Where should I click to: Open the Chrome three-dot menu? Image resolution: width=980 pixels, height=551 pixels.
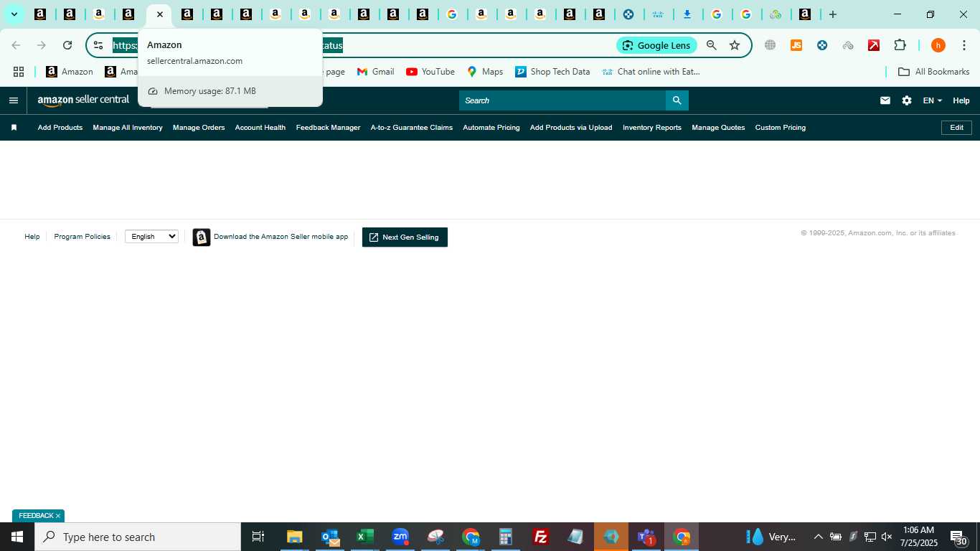point(965,45)
